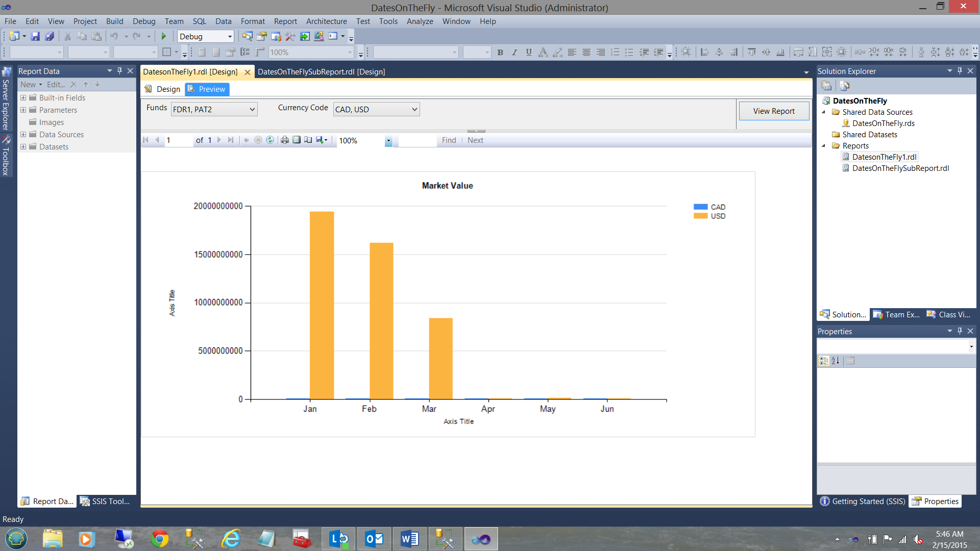Toggle Categorized view in Properties panel
Viewport: 980px width, 551px height.
[x=823, y=361]
